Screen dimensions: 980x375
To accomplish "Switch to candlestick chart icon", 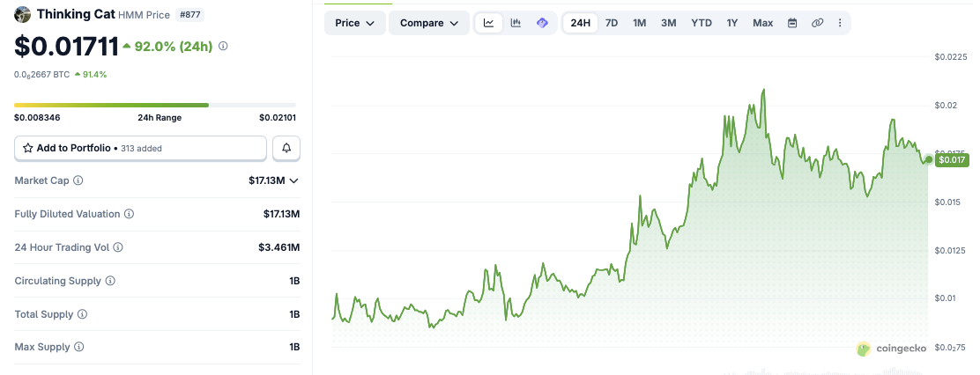I will (516, 23).
